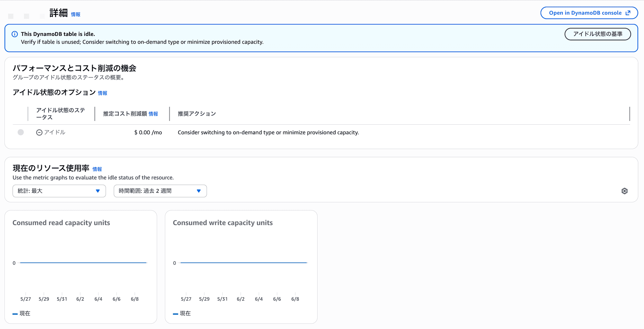Click 6/2 axis label in read capacity chart
Image resolution: width=644 pixels, height=329 pixels.
(80, 299)
